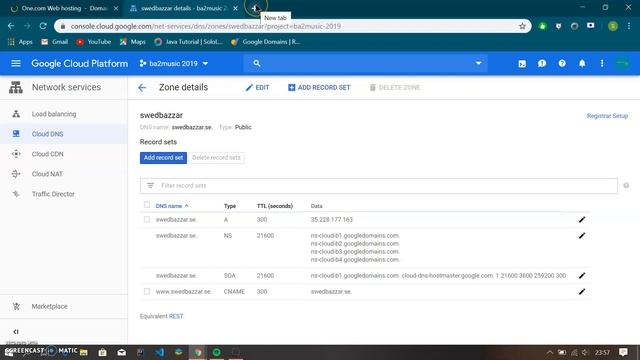Click ADD RECORD SET in the header
The width and height of the screenshot is (640, 360).
pyautogui.click(x=319, y=87)
